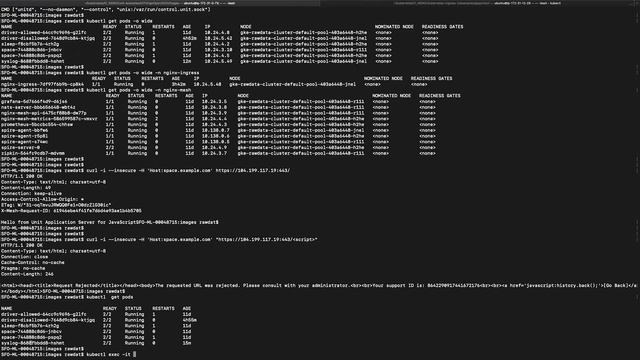Viewport: 640px width, 360px height.
Task: Select the 12m age of syslog pod
Action: [187, 61]
